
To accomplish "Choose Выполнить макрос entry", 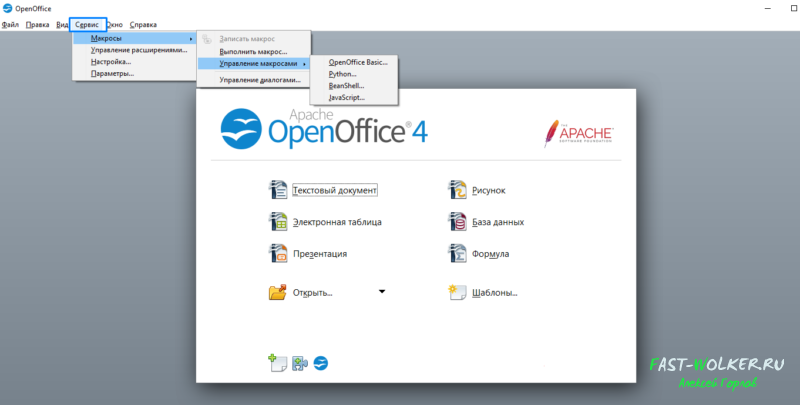I will (x=254, y=52).
